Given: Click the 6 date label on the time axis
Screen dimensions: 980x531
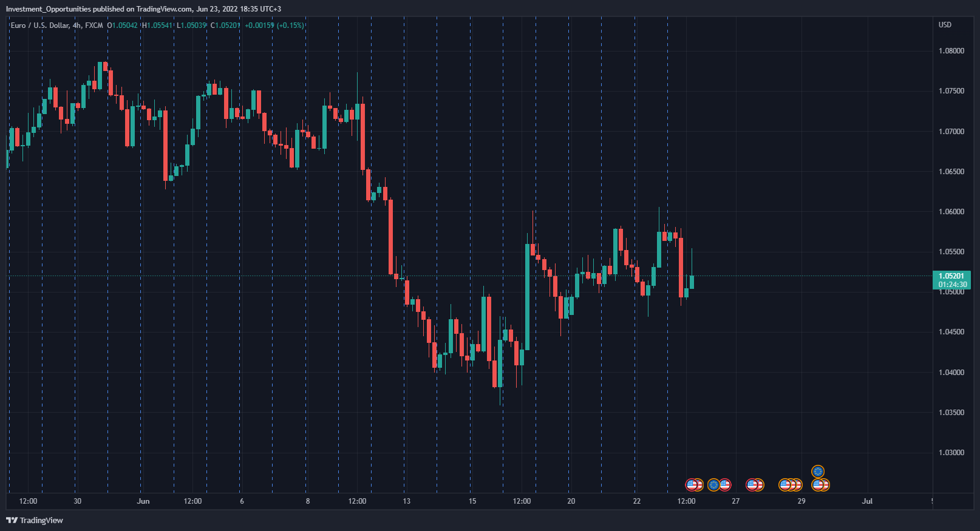Looking at the screenshot, I should tap(242, 501).
